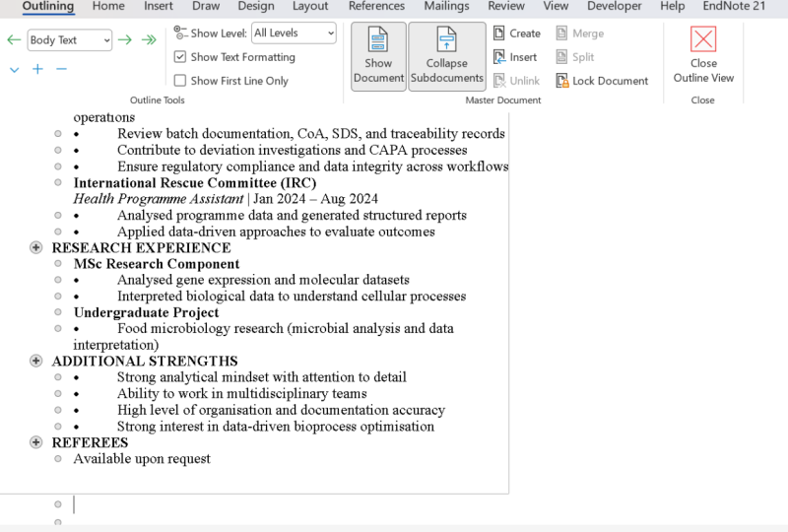Image resolution: width=788 pixels, height=532 pixels.
Task: Open the EndNote 21 tab
Action: [734, 6]
